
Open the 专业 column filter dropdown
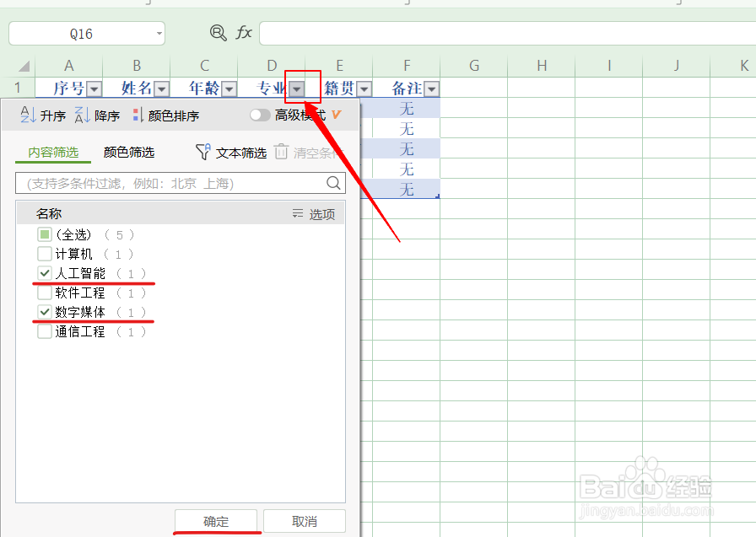click(x=297, y=89)
